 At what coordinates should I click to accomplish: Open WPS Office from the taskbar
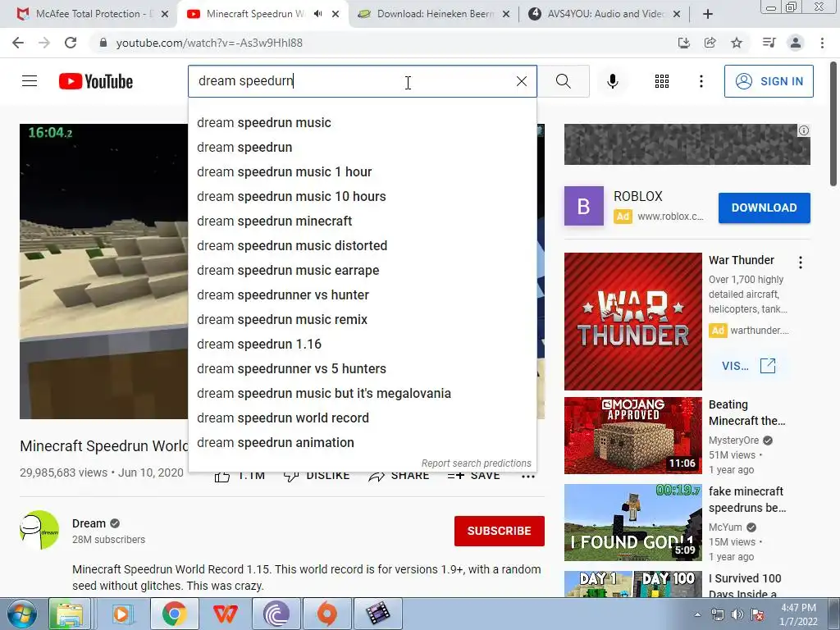225,614
